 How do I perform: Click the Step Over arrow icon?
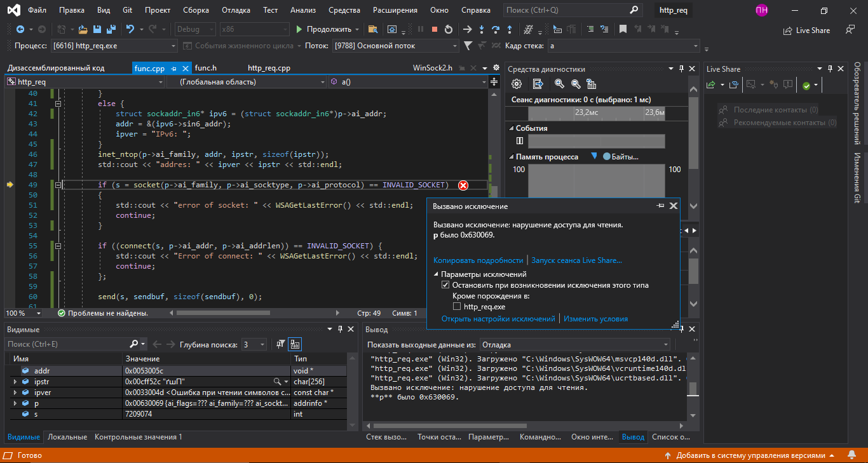pyautogui.click(x=496, y=29)
